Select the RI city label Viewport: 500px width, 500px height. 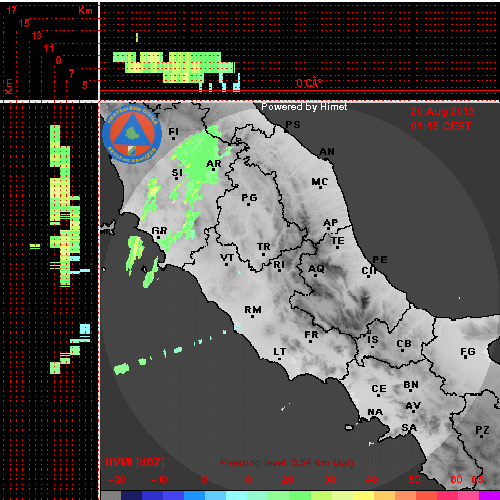tap(279, 265)
